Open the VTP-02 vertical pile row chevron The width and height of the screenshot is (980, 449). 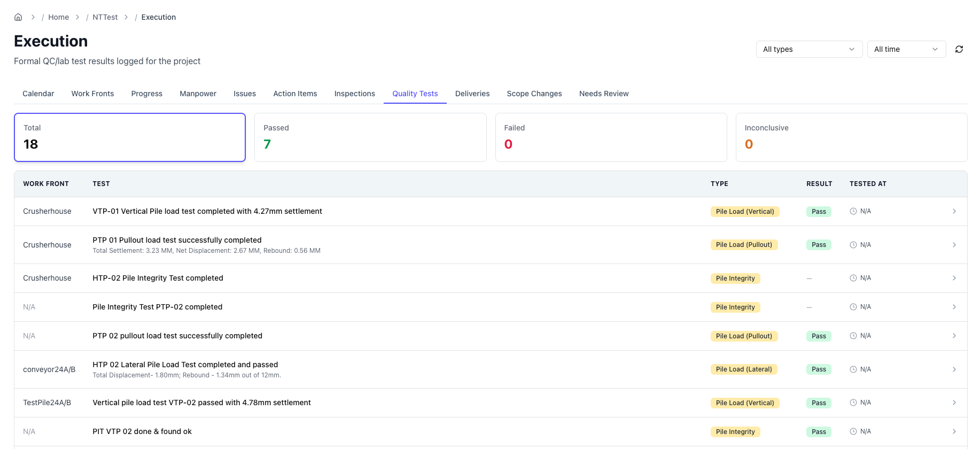pos(954,402)
